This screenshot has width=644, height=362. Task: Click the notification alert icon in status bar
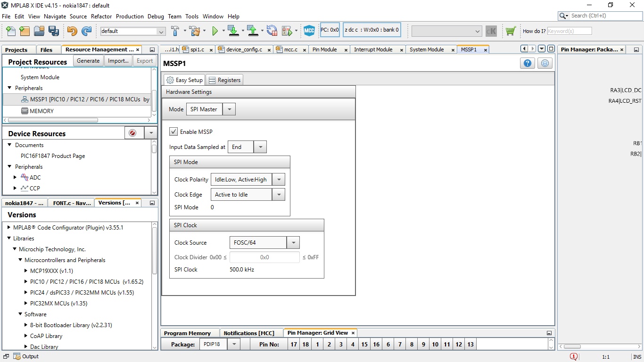[x=574, y=356]
